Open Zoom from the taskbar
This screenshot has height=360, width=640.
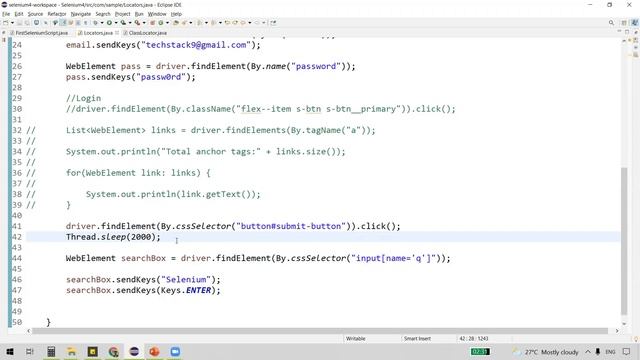[175, 351]
